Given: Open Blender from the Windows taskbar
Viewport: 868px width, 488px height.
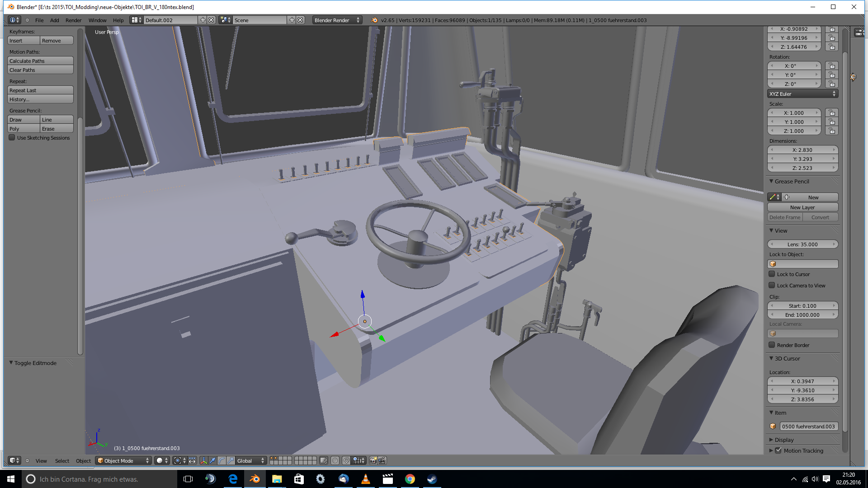Looking at the screenshot, I should pyautogui.click(x=255, y=479).
